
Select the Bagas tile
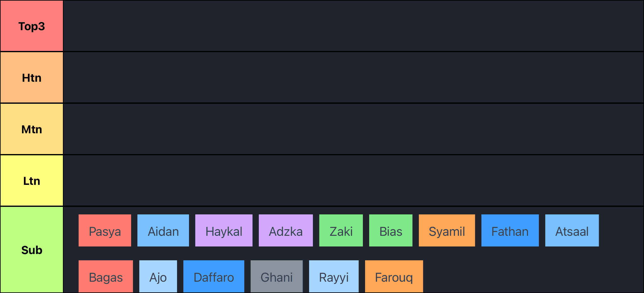tap(106, 276)
